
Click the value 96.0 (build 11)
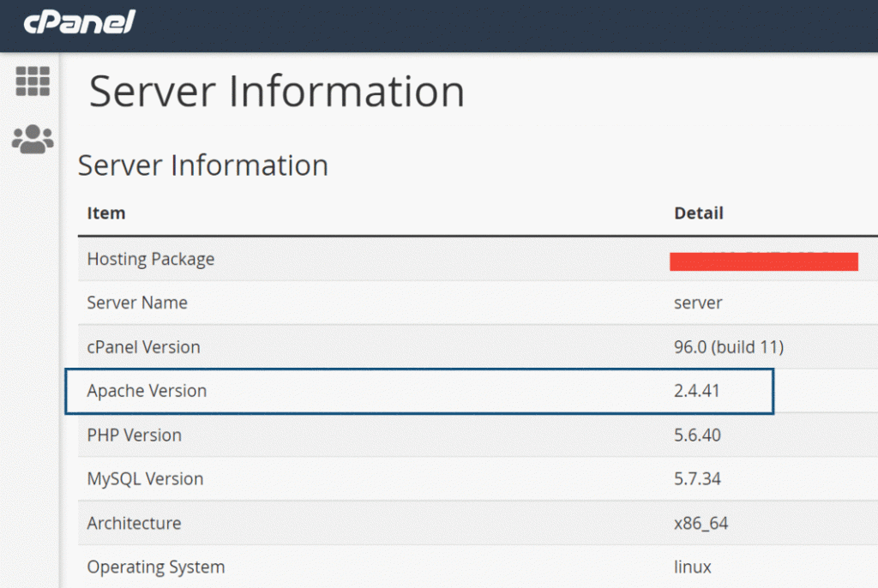729,346
